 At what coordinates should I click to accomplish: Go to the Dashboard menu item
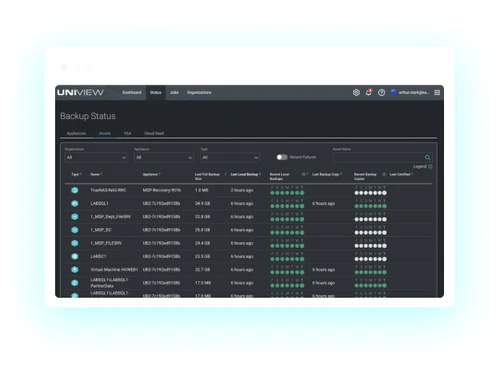[132, 92]
